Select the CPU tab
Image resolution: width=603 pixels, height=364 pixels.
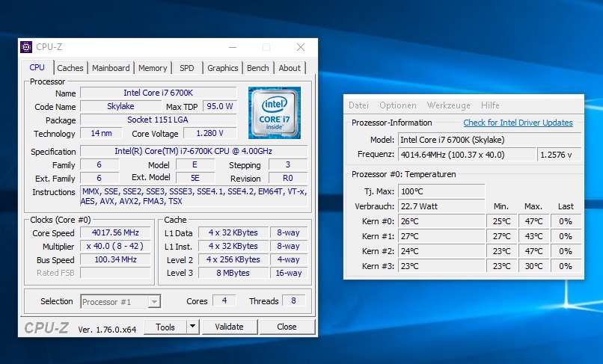37,67
